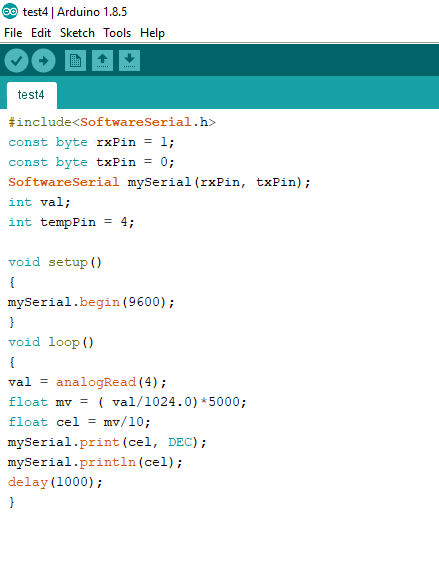Click the 'void setup()' line

click(x=55, y=262)
